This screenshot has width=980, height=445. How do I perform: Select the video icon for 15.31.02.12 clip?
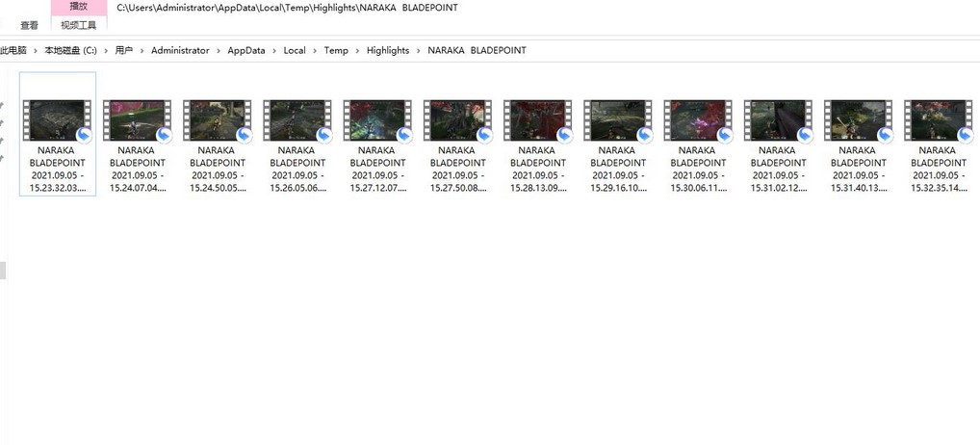777,120
